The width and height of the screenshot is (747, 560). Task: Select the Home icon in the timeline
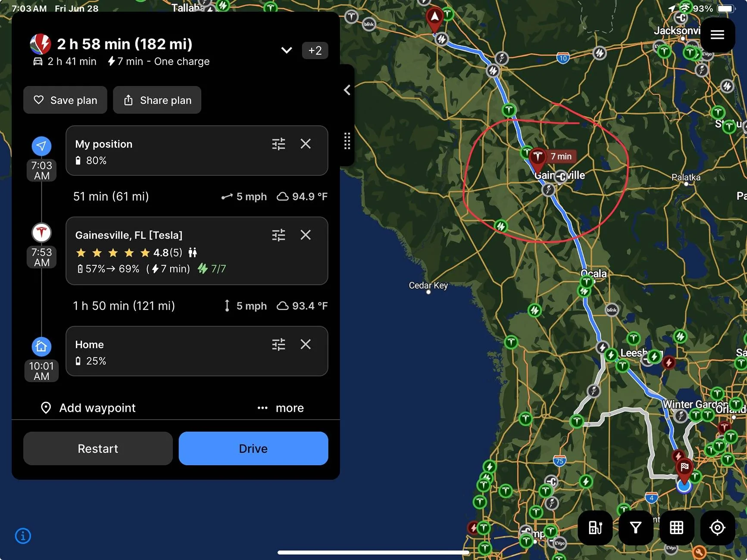tap(41, 346)
